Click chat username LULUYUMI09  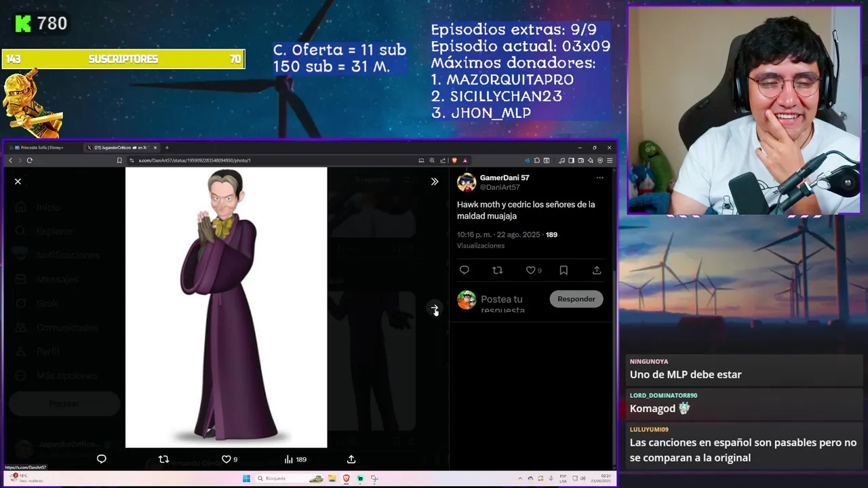649,429
